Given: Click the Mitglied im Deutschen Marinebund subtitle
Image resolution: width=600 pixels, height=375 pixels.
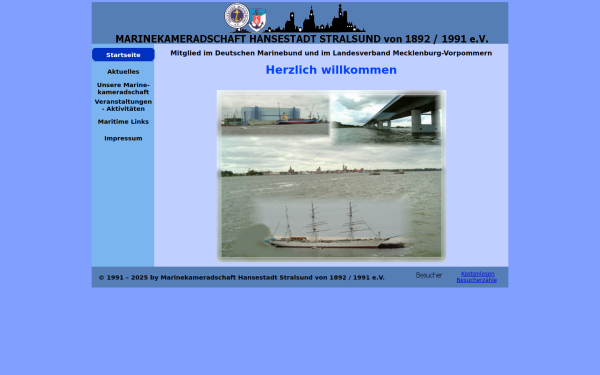Looking at the screenshot, I should 331,53.
